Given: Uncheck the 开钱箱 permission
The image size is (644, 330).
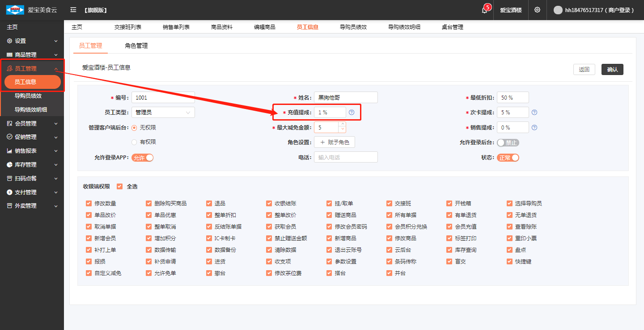Looking at the screenshot, I should (449, 204).
